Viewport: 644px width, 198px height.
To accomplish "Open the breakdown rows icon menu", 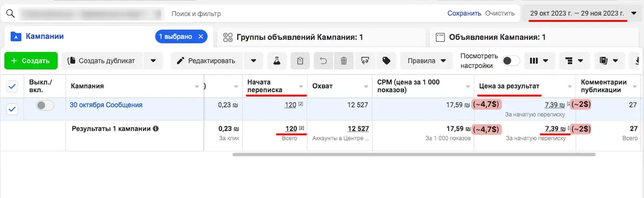I will tap(574, 61).
